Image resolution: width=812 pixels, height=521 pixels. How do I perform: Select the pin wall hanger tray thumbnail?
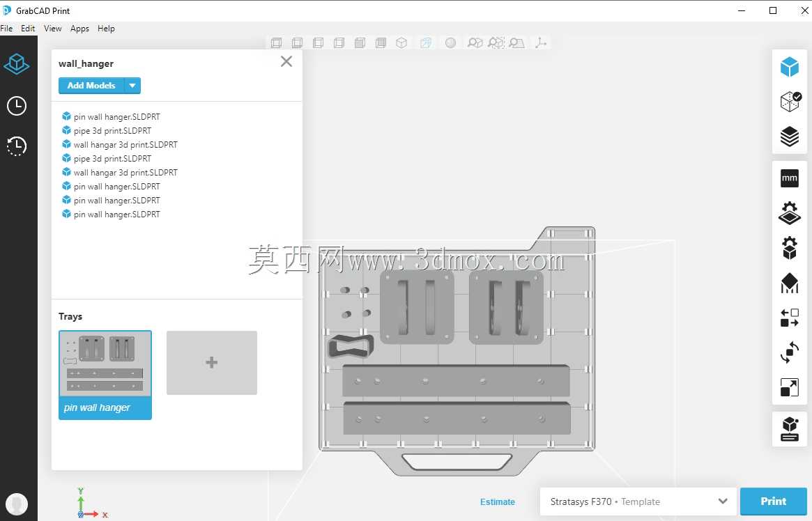pos(105,375)
